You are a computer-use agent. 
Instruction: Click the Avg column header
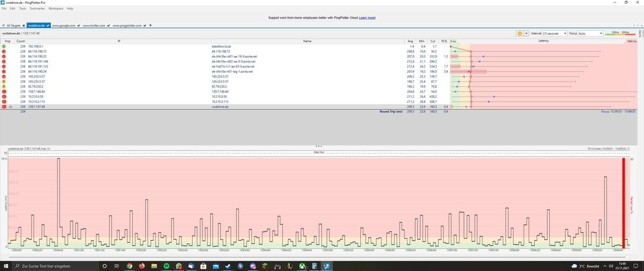click(410, 41)
